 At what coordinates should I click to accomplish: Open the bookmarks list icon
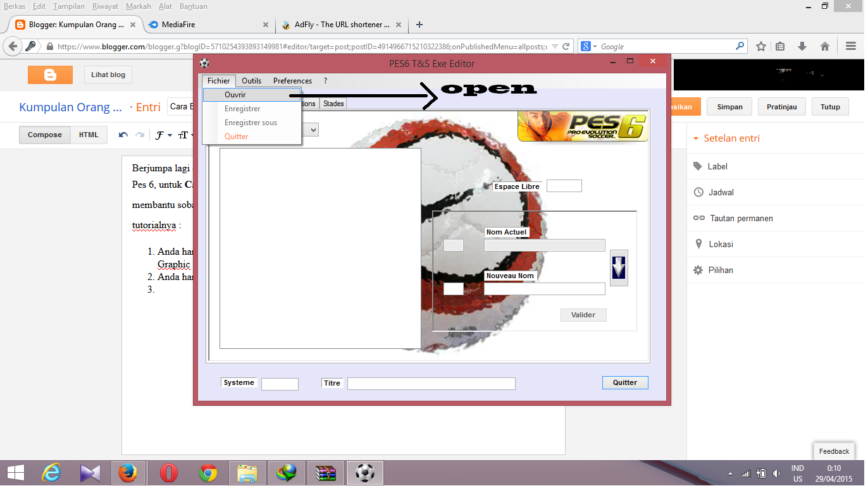coord(780,46)
